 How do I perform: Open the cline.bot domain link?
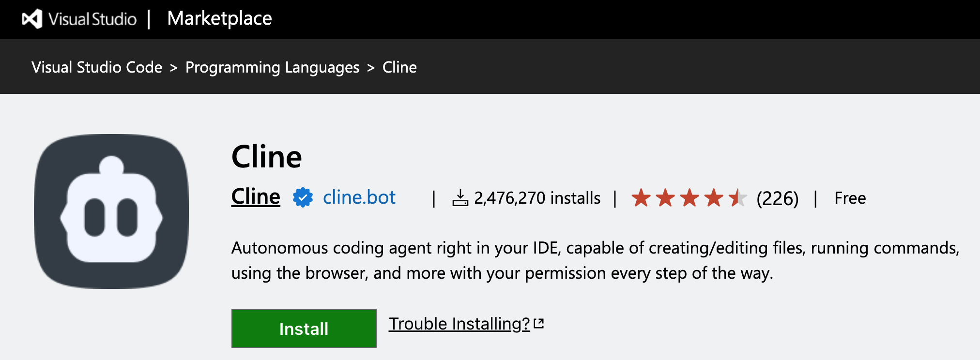359,197
